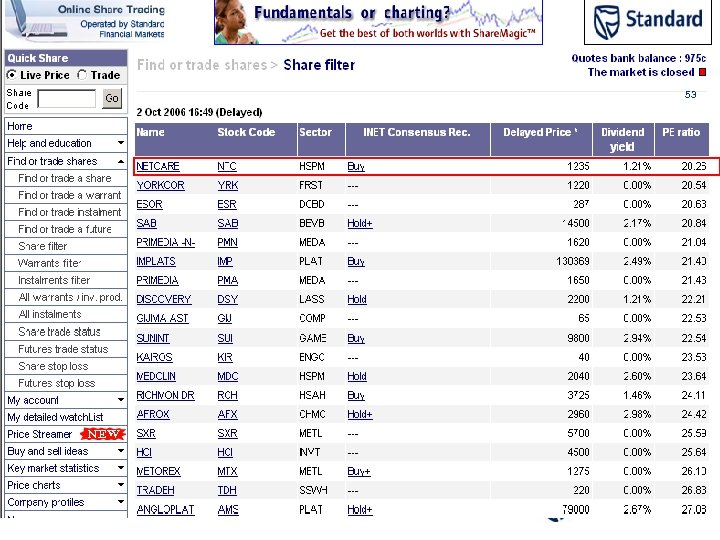Viewport: 720px width, 540px height.
Task: Click the Go button
Action: pos(112,98)
